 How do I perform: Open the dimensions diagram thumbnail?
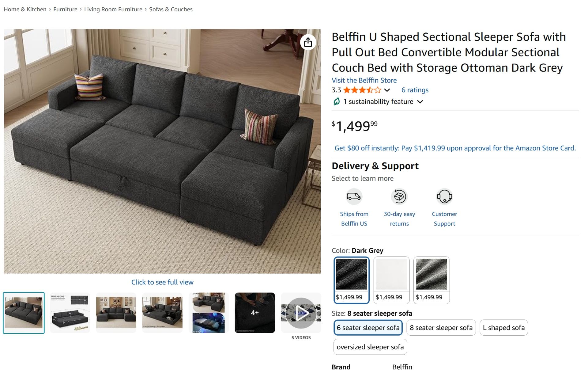tap(70, 312)
